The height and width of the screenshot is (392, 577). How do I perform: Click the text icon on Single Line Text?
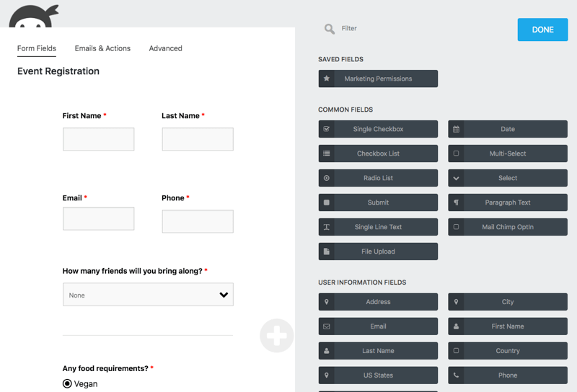click(327, 227)
